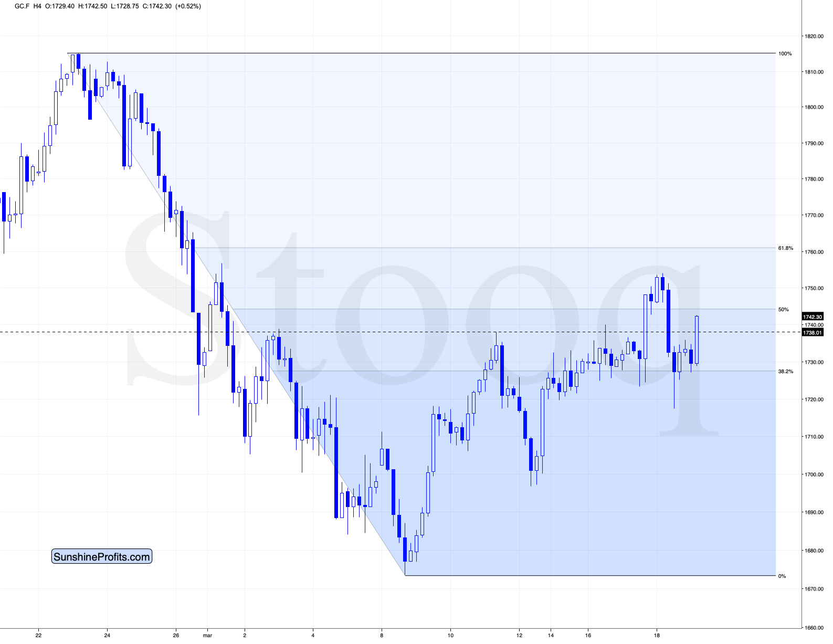The height and width of the screenshot is (644, 833).
Task: Click the 38.2% Fibonacci retracement label
Action: click(785, 372)
